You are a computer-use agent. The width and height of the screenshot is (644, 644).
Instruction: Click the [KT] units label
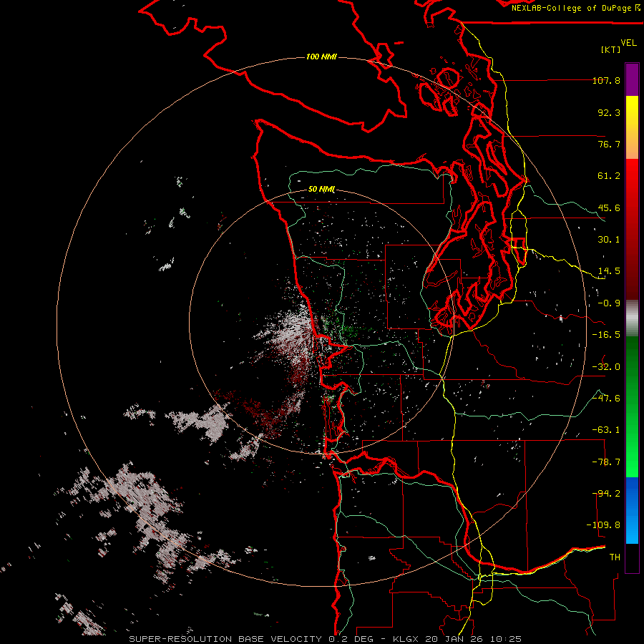(x=611, y=49)
